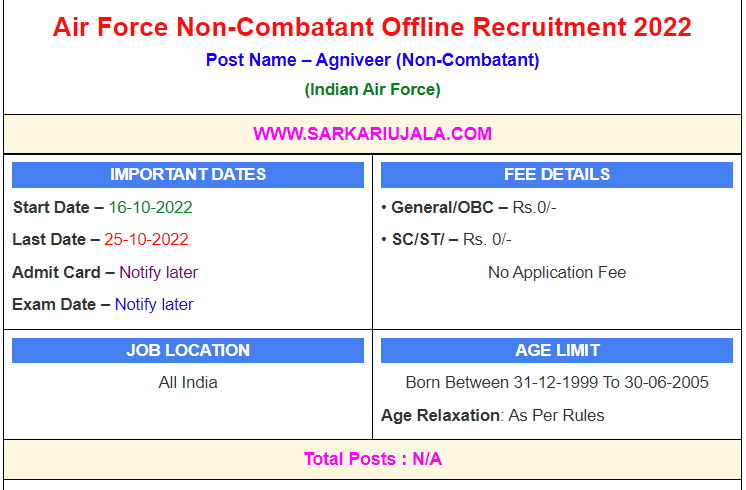Click the Air Force Non-Combatant Recruitment 2022 heading

click(372, 27)
